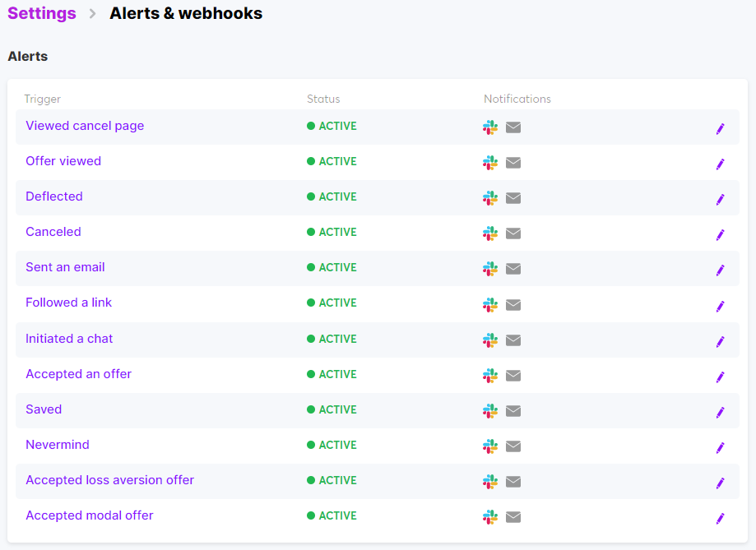Open pencil editor for Nevermind alert
Viewport: 756px width, 550px height.
pyautogui.click(x=721, y=448)
